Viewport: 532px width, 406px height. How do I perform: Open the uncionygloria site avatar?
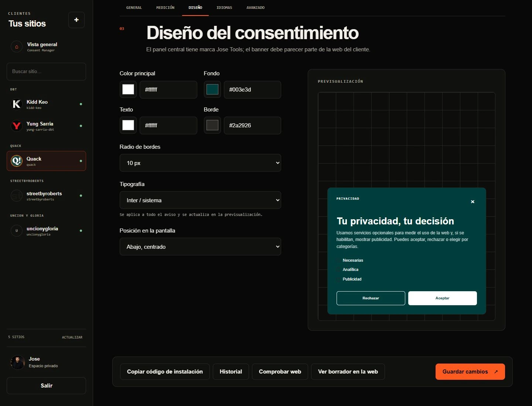(17, 231)
